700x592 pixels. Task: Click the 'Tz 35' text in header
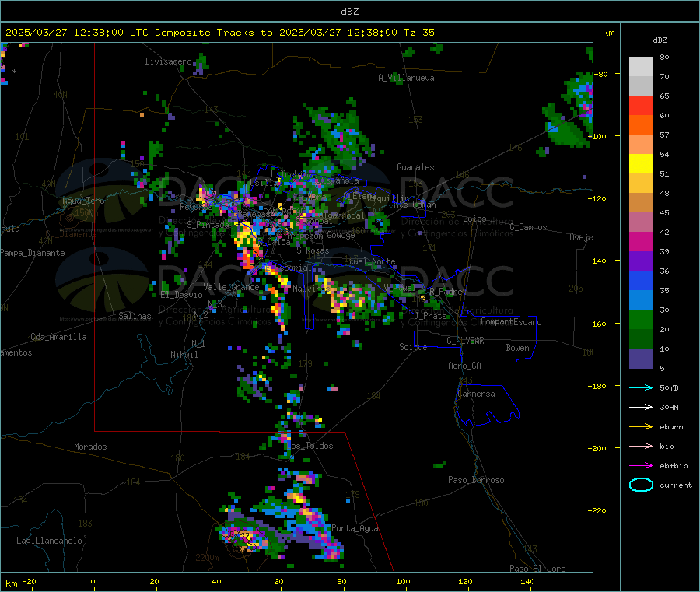pos(418,33)
